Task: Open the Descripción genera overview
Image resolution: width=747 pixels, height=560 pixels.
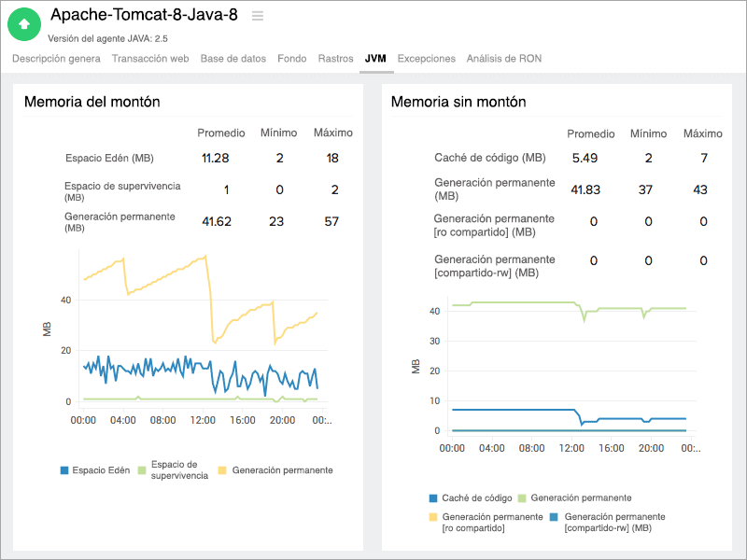Action: [x=55, y=58]
